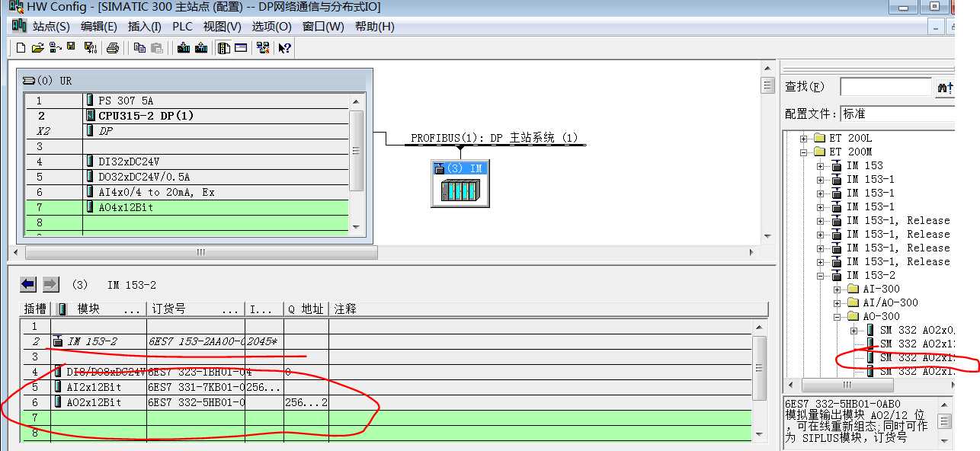Click the Copy toolbar icon

(139, 48)
